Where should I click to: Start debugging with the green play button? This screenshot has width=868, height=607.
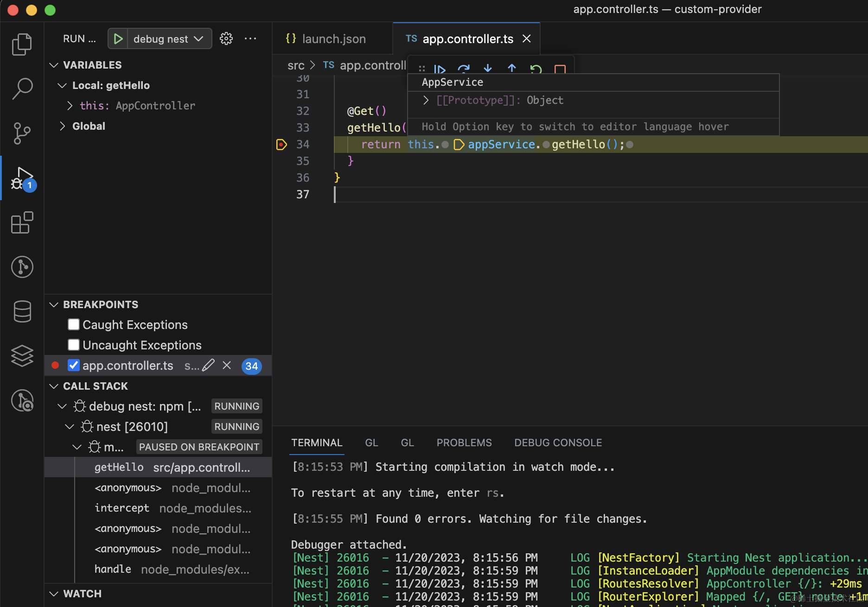[x=118, y=38]
